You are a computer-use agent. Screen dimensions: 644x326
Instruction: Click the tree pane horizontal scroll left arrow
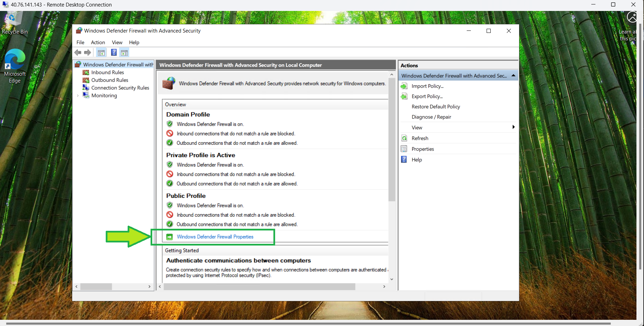point(76,287)
